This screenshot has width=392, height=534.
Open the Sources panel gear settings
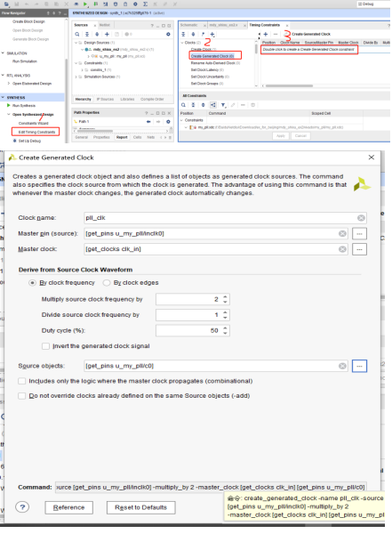(168, 34)
